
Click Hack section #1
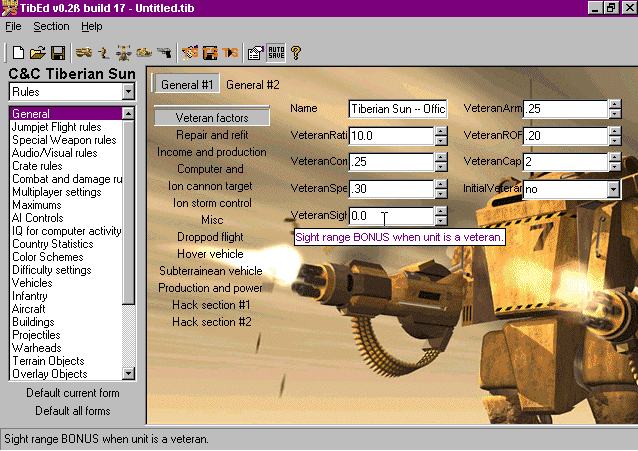click(x=212, y=305)
